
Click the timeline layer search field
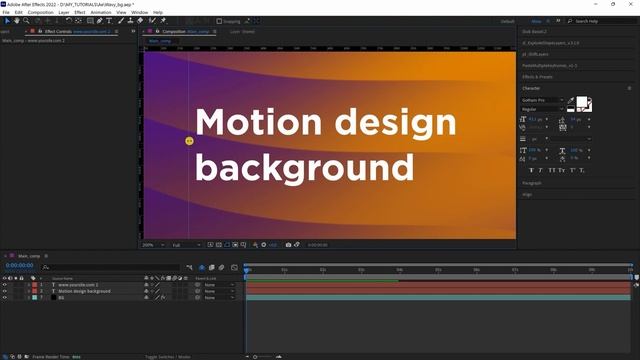pyautogui.click(x=110, y=267)
